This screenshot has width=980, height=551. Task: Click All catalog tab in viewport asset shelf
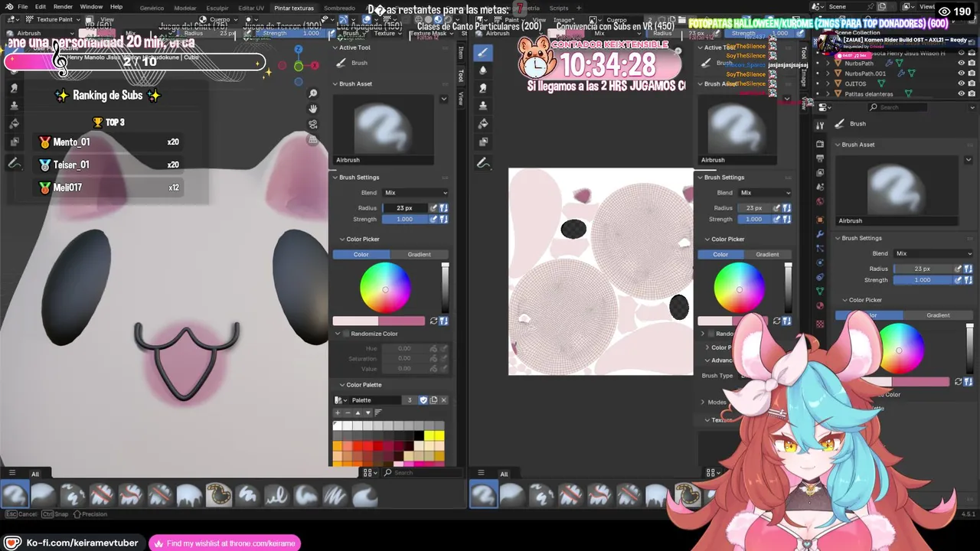(34, 474)
